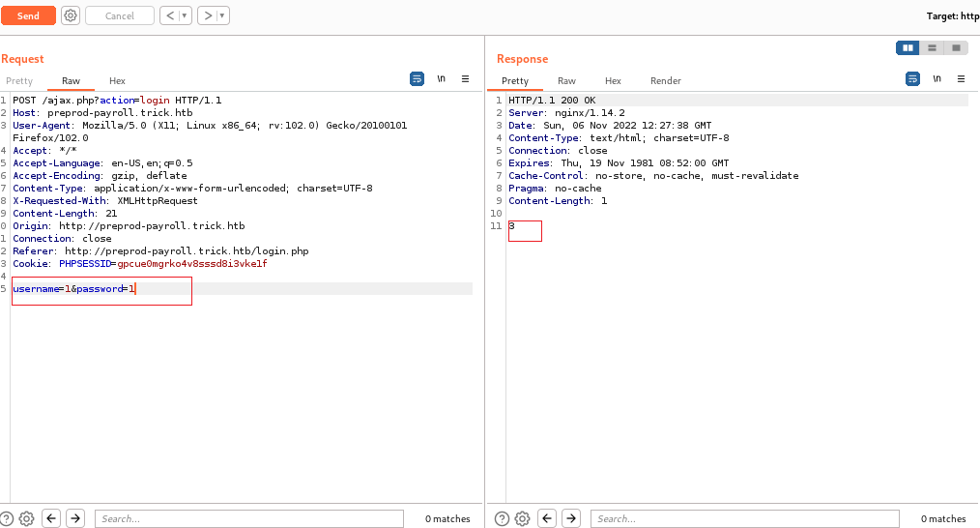Click the Request message formatting icon
This screenshot has width=980, height=528.
(x=417, y=79)
